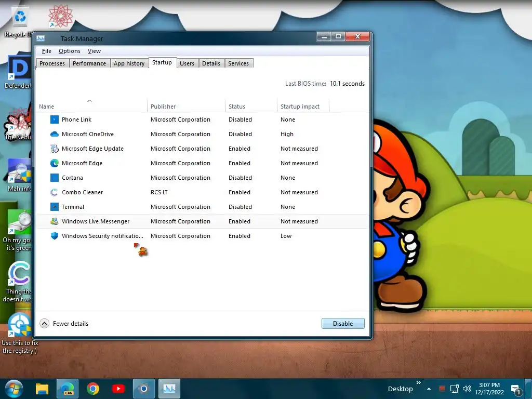Click the red tray icon

pos(442,389)
